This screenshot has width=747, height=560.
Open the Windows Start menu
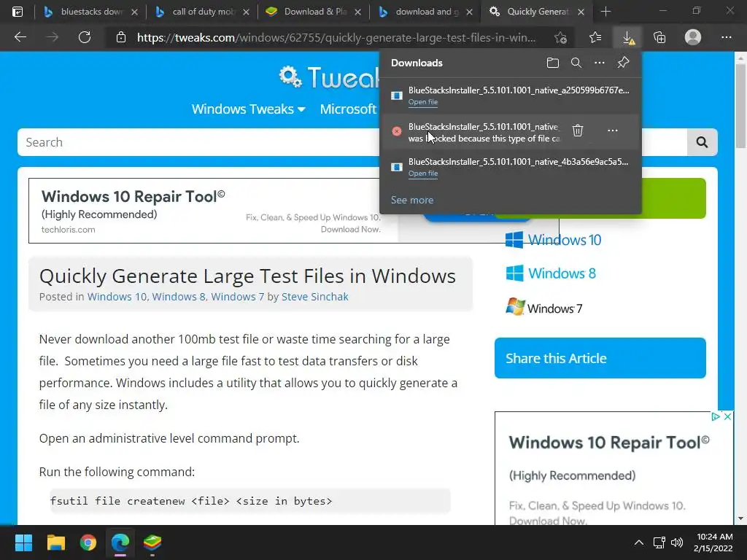click(x=23, y=542)
